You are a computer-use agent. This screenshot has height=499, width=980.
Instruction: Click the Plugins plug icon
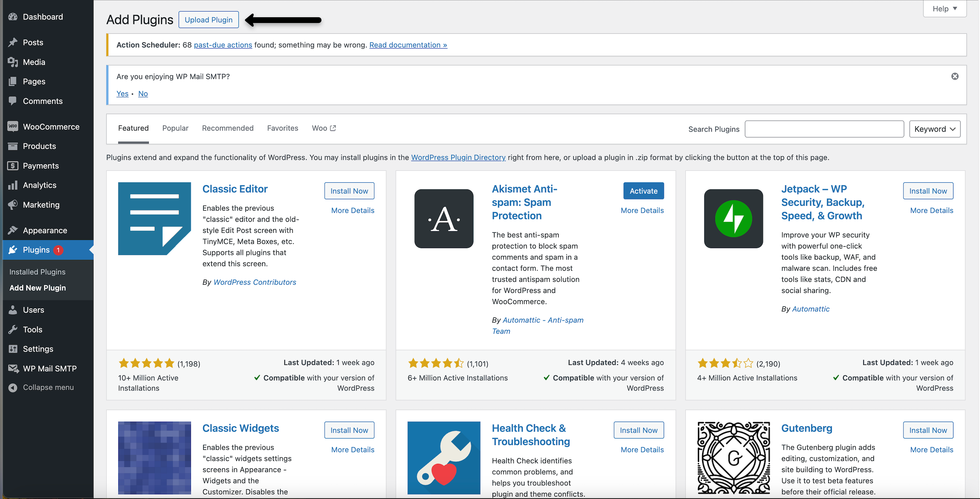point(13,250)
